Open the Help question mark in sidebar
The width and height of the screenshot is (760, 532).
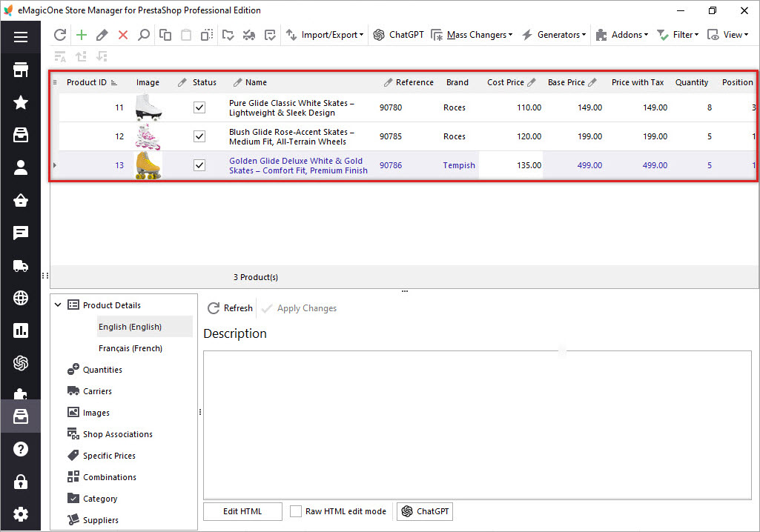pyautogui.click(x=20, y=449)
